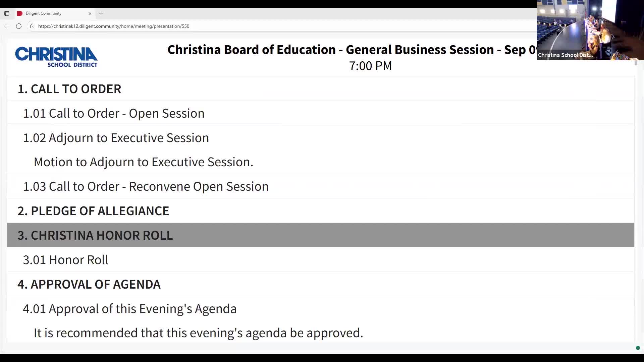Click the browser back arrow

[x=7, y=26]
